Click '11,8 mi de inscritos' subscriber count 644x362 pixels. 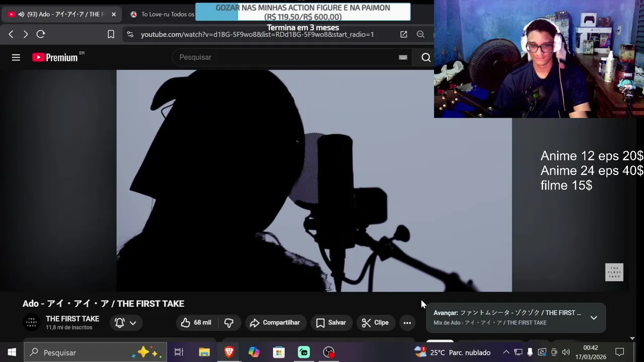[x=69, y=327]
